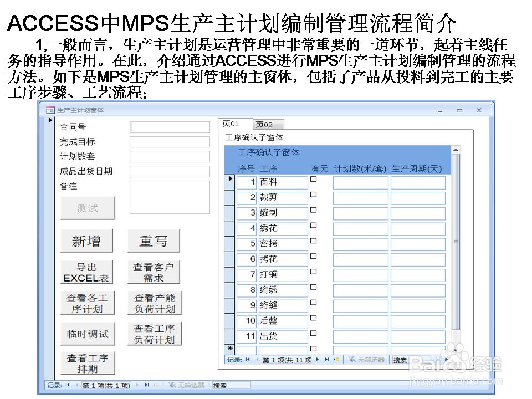Go to next record in subform navigator
The height and width of the screenshot is (399, 532).
pos(318,359)
